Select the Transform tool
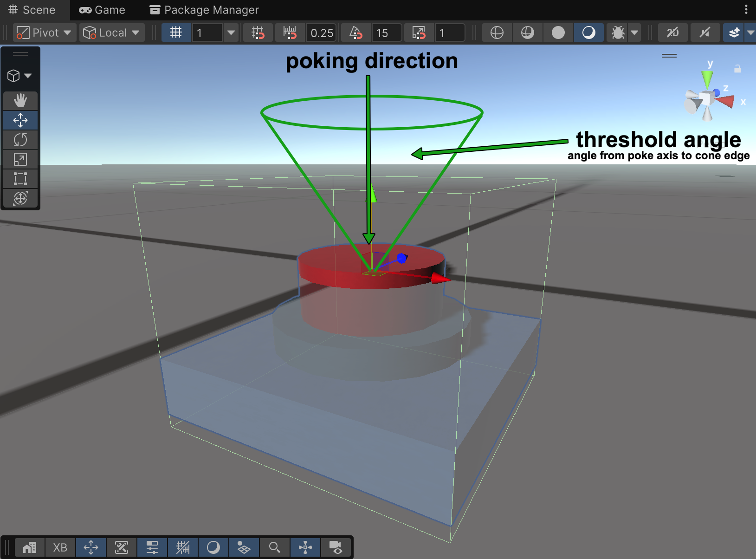Viewport: 756px width, 559px height. (20, 198)
